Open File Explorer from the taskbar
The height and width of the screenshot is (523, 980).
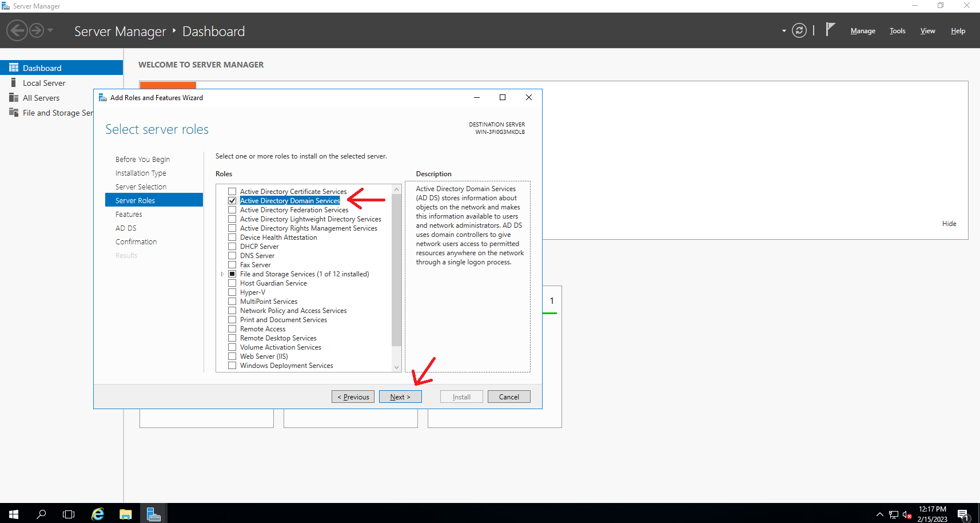click(x=126, y=514)
